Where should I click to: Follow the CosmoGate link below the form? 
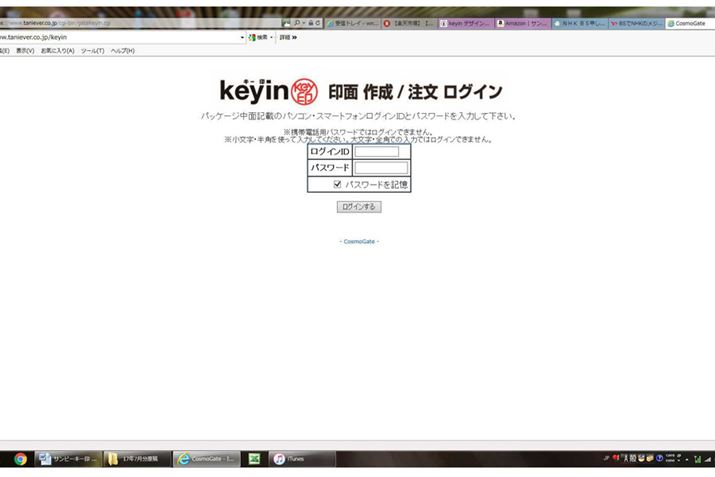[x=359, y=242]
